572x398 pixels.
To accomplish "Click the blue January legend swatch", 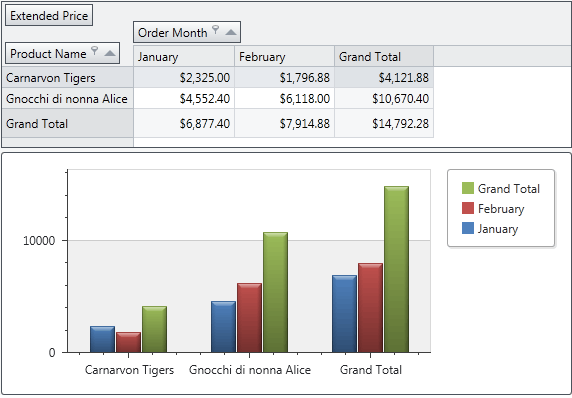I will (x=468, y=228).
